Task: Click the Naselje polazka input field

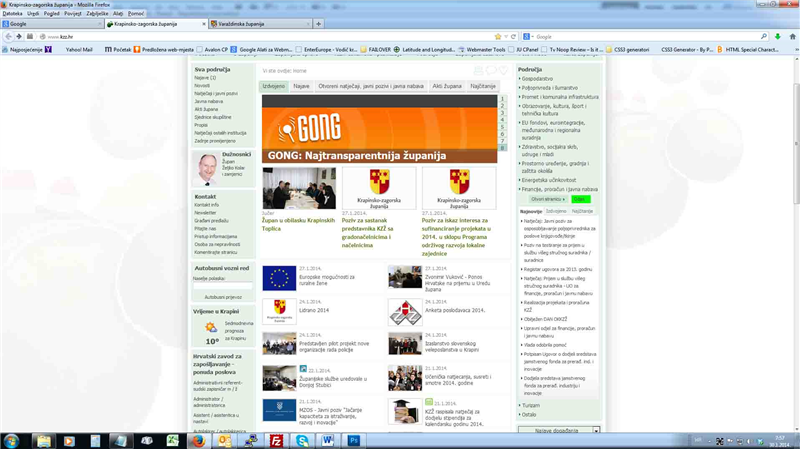Action: tap(222, 286)
